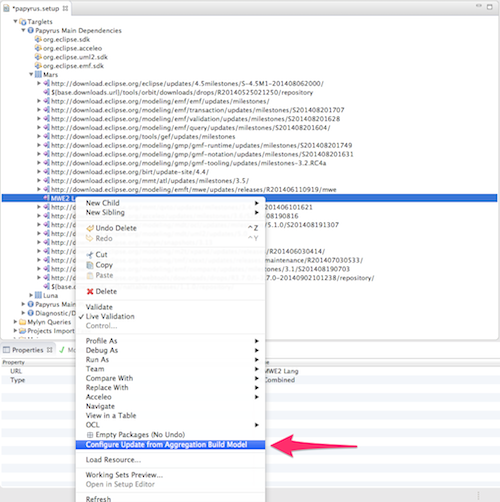
Task: Open the Debug As submenu
Action: pyautogui.click(x=170, y=350)
